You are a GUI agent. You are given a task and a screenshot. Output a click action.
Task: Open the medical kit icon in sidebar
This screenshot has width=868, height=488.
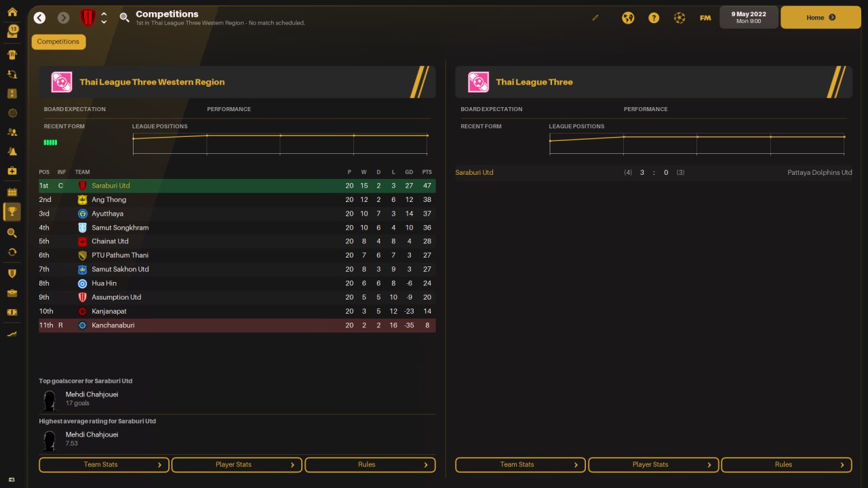pos(12,171)
